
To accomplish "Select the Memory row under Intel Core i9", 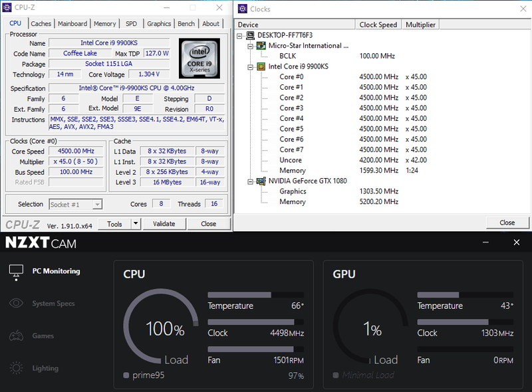I will (348, 171).
